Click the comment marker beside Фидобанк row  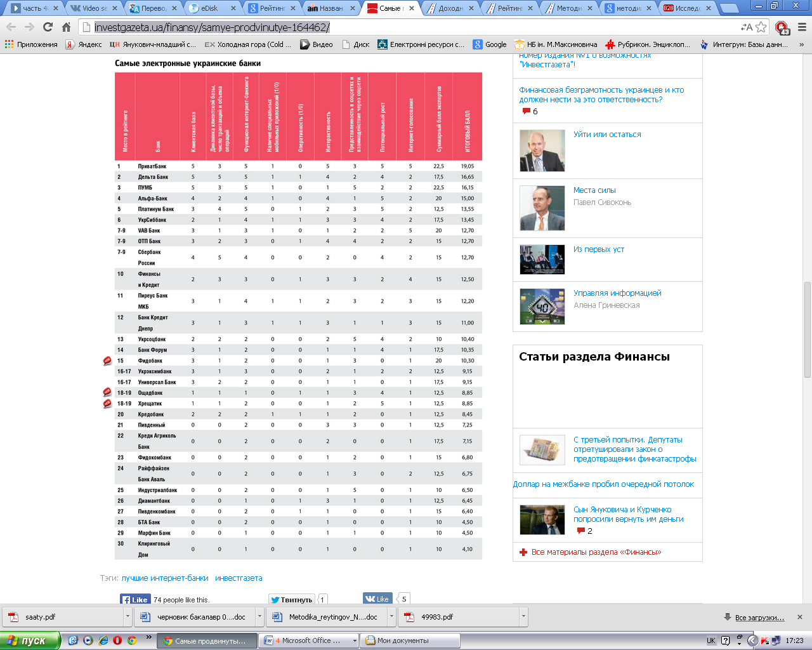(x=107, y=361)
